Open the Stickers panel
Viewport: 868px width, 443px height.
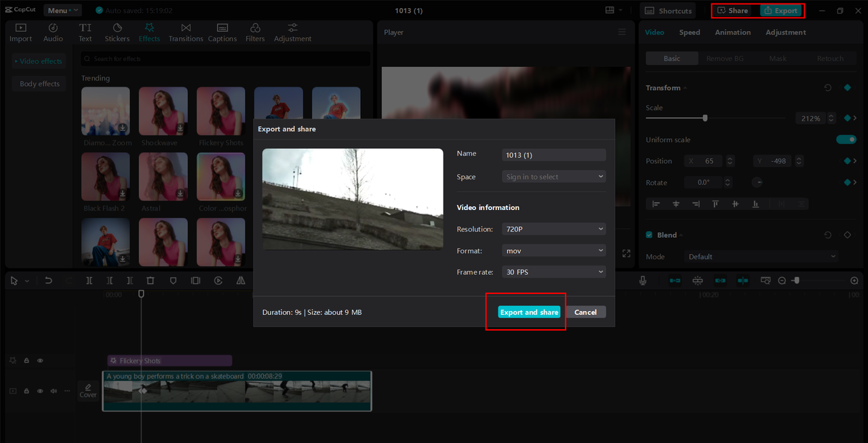point(117,33)
